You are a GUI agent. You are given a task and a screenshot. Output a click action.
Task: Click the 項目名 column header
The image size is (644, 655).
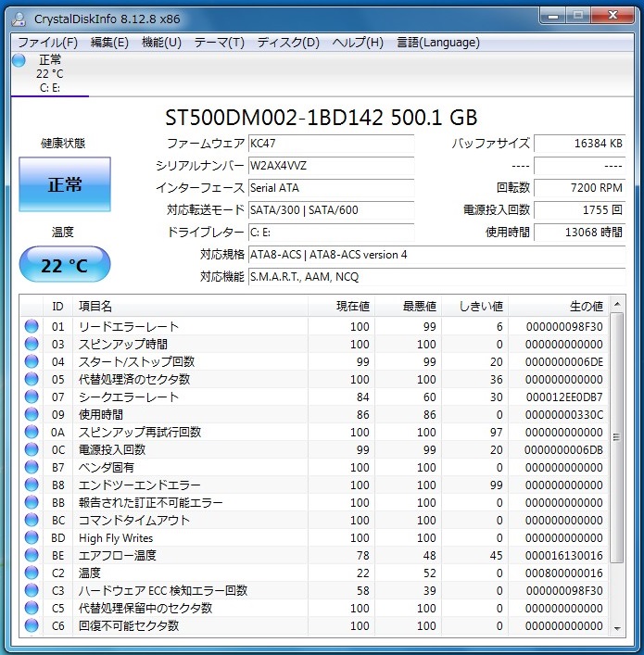click(x=190, y=307)
